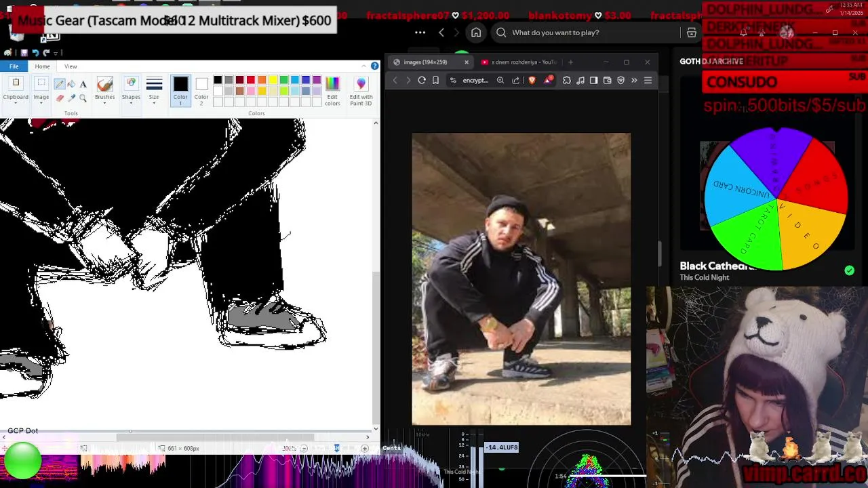This screenshot has width=868, height=488.
Task: Pick the yellow color swatch in palette
Action: click(x=273, y=80)
